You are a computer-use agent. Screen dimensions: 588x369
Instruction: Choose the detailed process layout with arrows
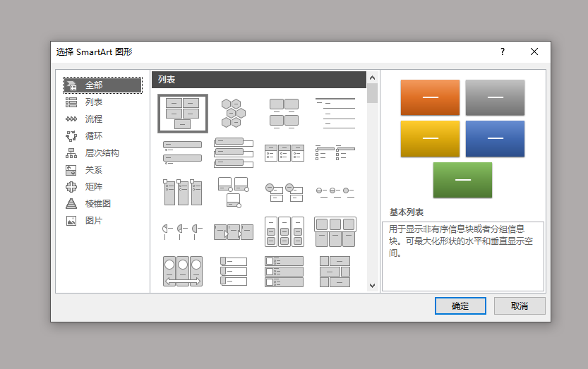pyautogui.click(x=234, y=231)
